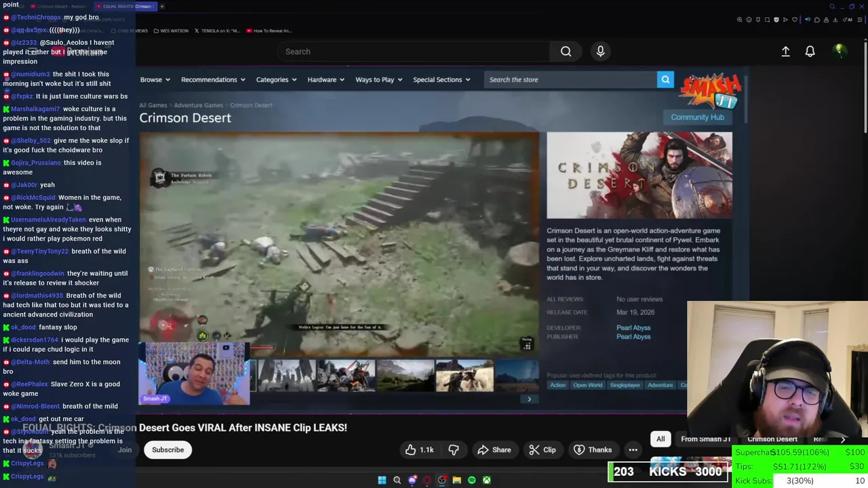
Task: Expand the Ways to Play dropdown
Action: coord(378,79)
